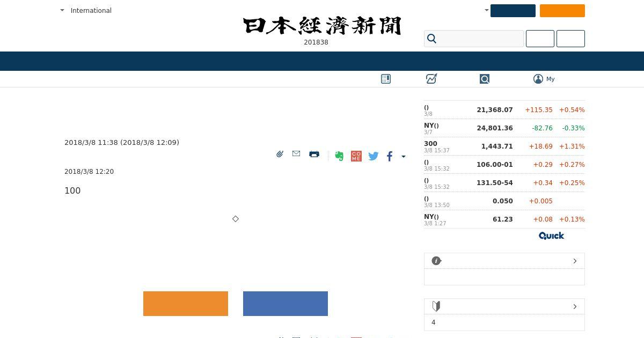Click the market value 21,368.07
Viewport: 644px width, 338px height.
click(x=495, y=109)
